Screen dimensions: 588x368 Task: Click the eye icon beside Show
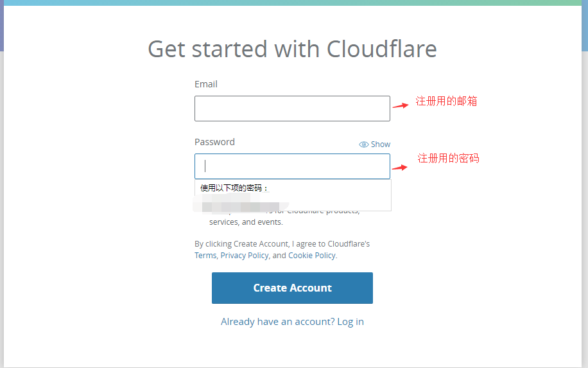click(x=364, y=145)
